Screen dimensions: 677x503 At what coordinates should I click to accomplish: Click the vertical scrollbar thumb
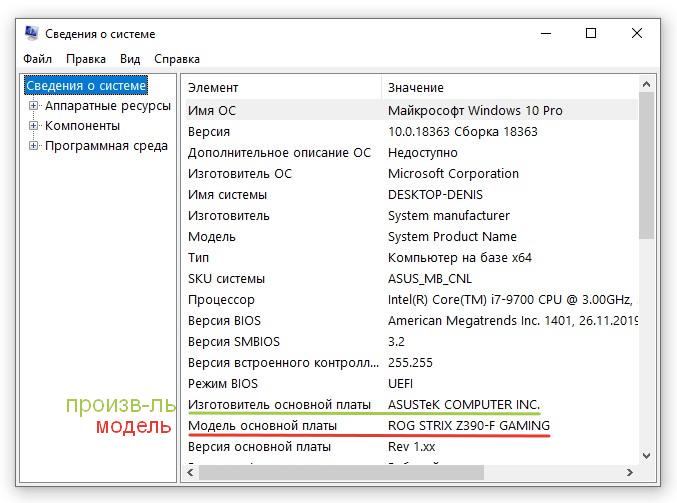coord(646,165)
